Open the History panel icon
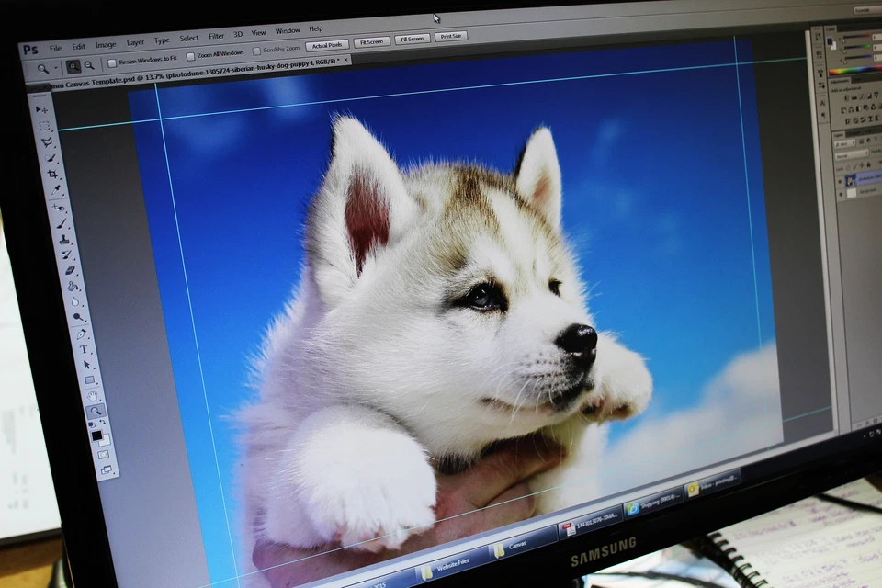This screenshot has height=588, width=882. point(818,37)
